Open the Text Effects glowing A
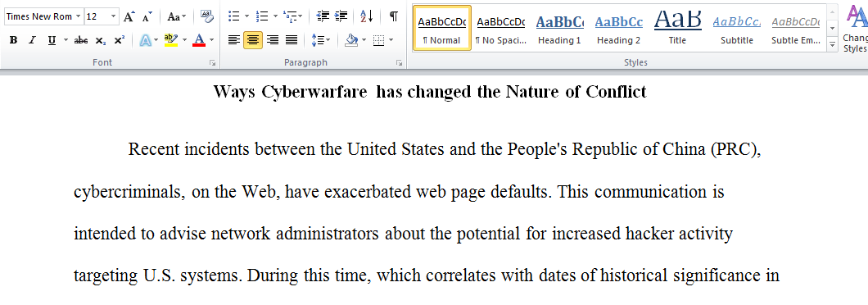The width and height of the screenshot is (868, 305). (x=146, y=40)
